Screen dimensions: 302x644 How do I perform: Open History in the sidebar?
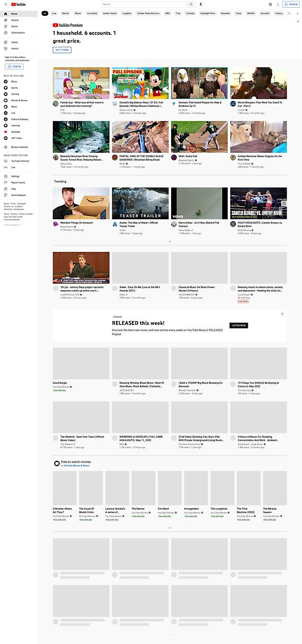19,48
